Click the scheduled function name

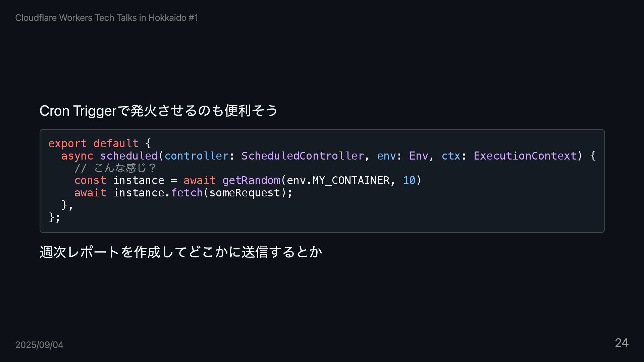coord(129,156)
